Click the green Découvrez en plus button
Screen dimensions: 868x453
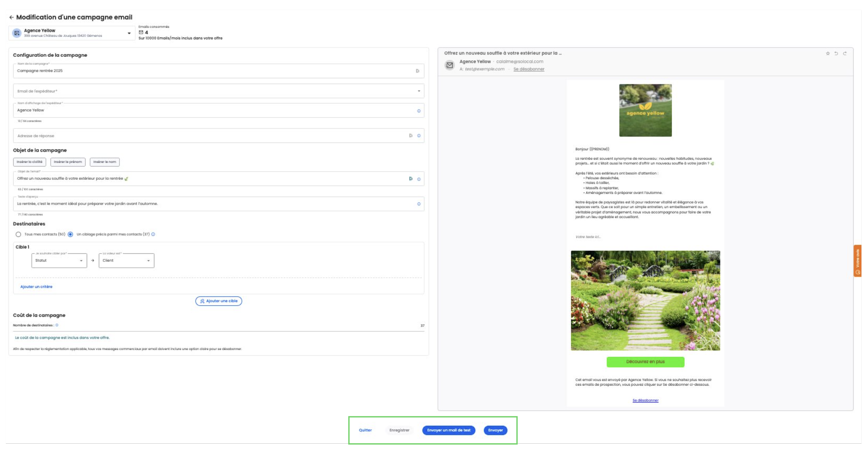pyautogui.click(x=645, y=362)
